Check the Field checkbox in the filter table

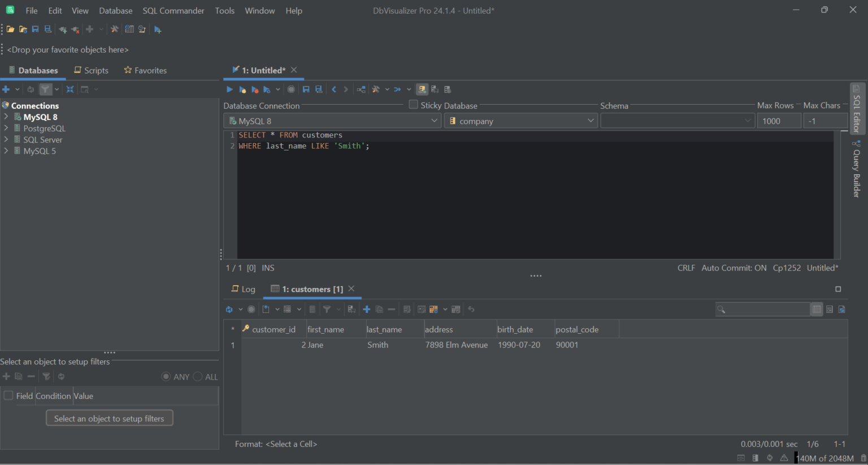[8, 395]
